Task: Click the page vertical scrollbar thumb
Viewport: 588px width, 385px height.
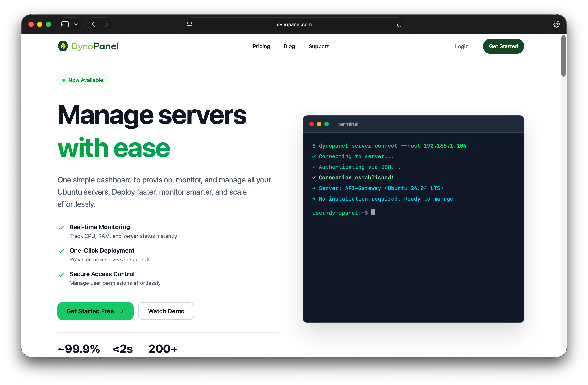Action: click(563, 56)
